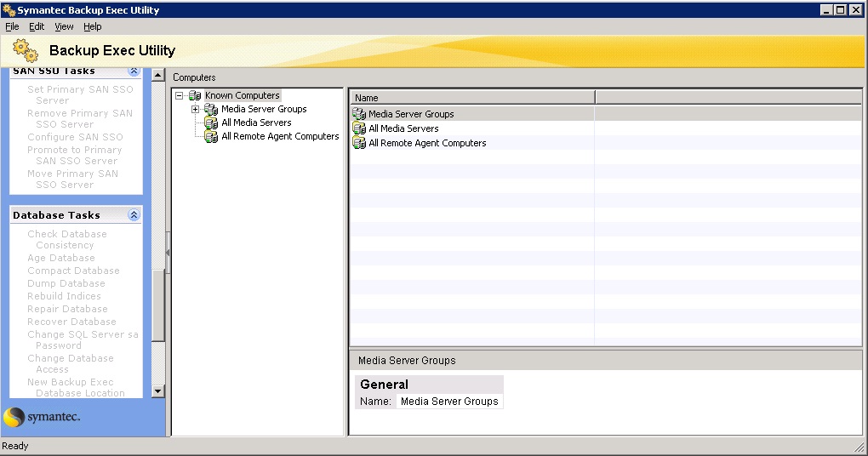Open the Help menu
868x456 pixels.
click(92, 26)
